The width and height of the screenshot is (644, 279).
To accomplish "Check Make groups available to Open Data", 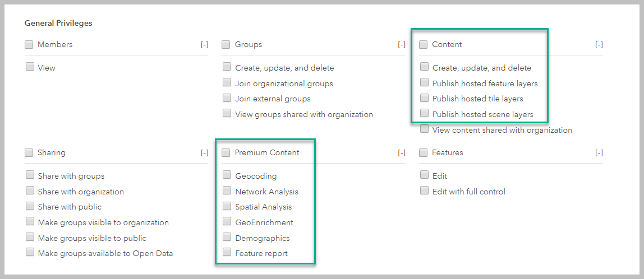I will pyautogui.click(x=30, y=253).
